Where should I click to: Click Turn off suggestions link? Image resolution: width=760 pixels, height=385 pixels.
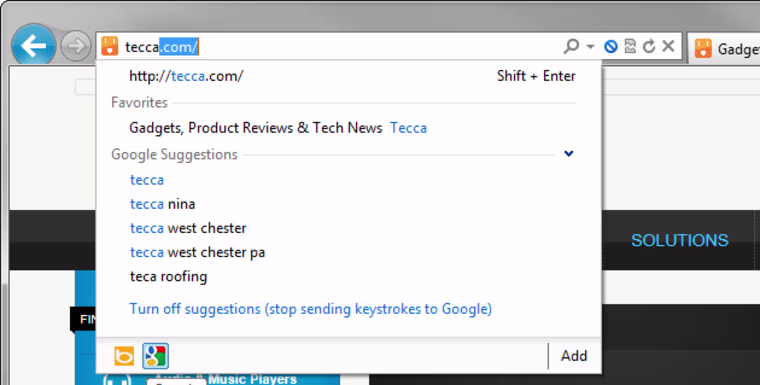pyautogui.click(x=310, y=309)
